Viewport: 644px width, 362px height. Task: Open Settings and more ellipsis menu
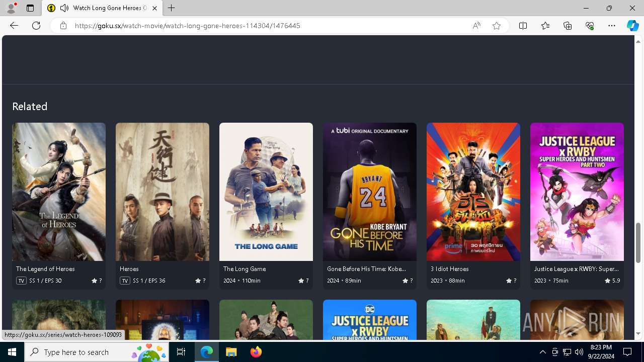(x=612, y=26)
